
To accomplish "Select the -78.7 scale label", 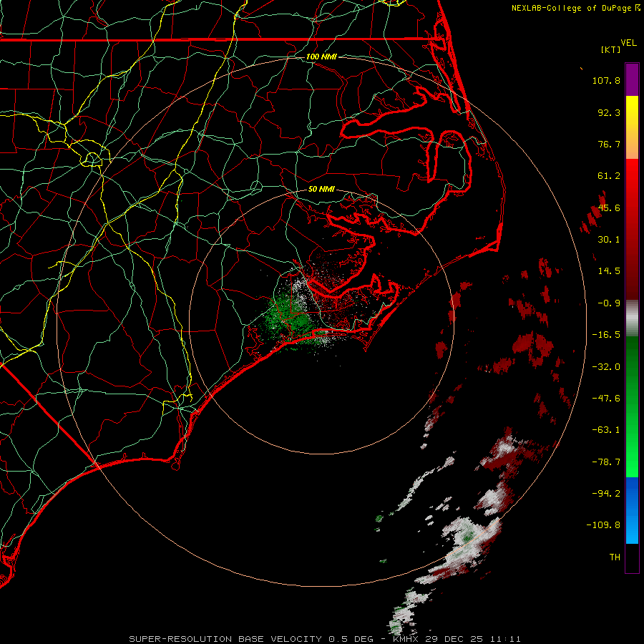I will point(606,462).
